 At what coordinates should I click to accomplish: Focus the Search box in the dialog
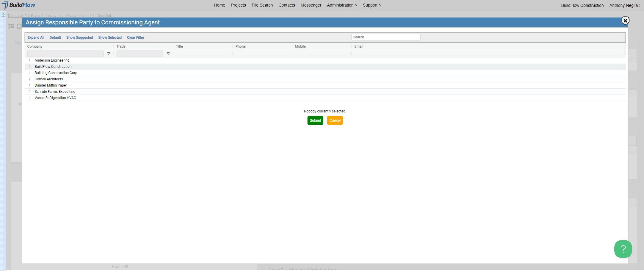(386, 37)
